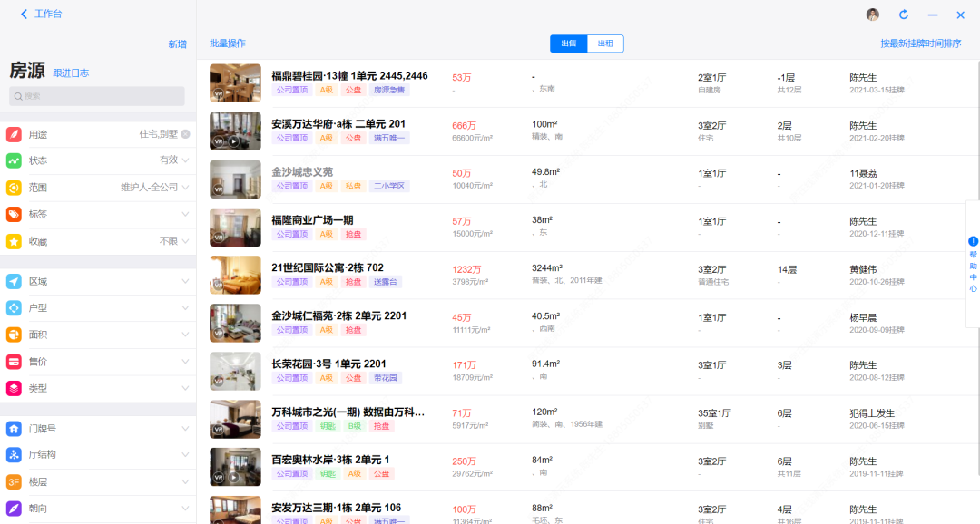Expand the 面积 filter chevron
The width and height of the screenshot is (980, 524).
[x=186, y=335]
